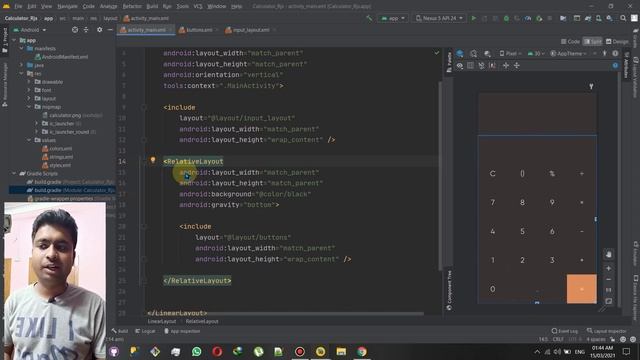Click the Opera icon on the taskbar
Screen dimensions: 640x360
pos(217,351)
